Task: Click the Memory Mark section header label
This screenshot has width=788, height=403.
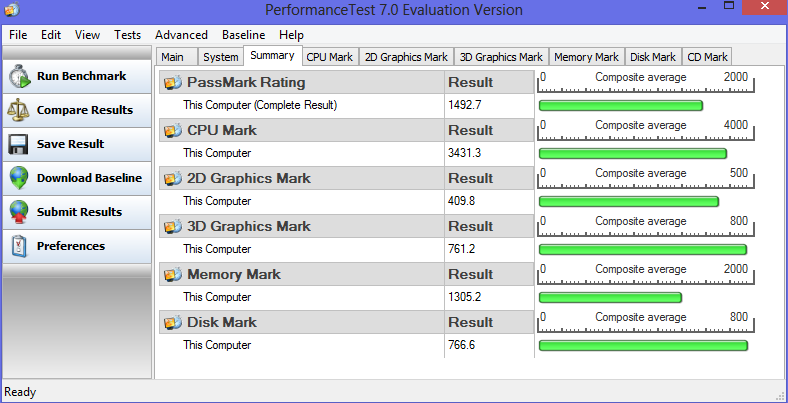Action: [234, 274]
